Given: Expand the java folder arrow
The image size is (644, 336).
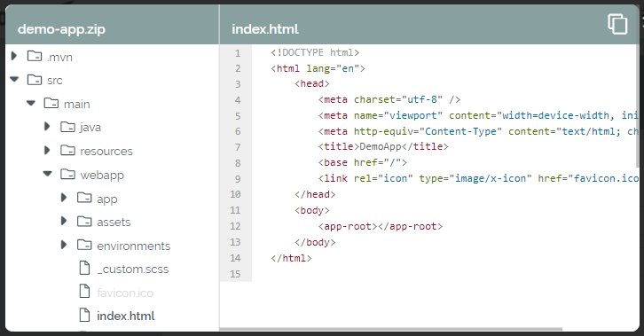Looking at the screenshot, I should pyautogui.click(x=47, y=127).
